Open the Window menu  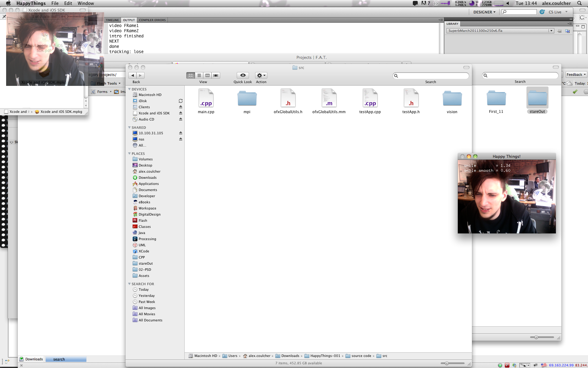point(86,3)
